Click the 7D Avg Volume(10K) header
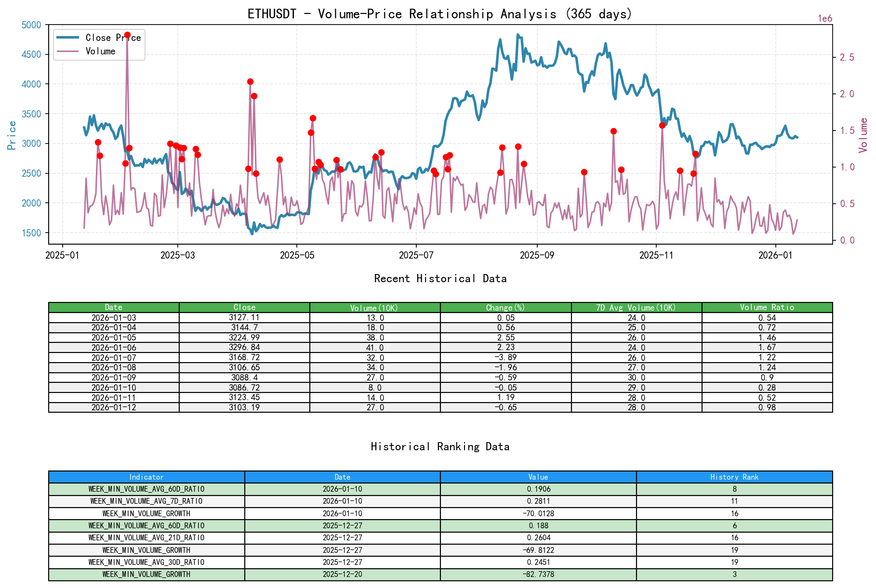Image resolution: width=876 pixels, height=588 pixels. pyautogui.click(x=637, y=307)
